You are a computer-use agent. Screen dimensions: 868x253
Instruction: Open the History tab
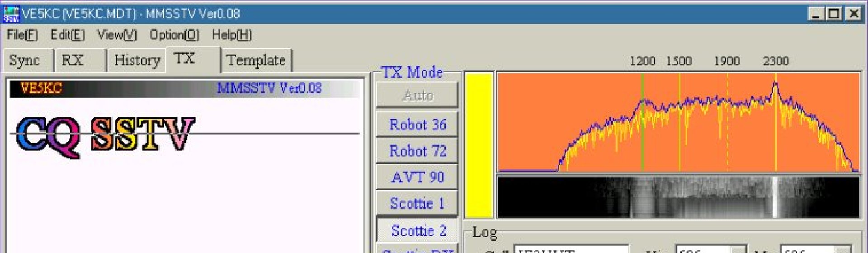[137, 61]
